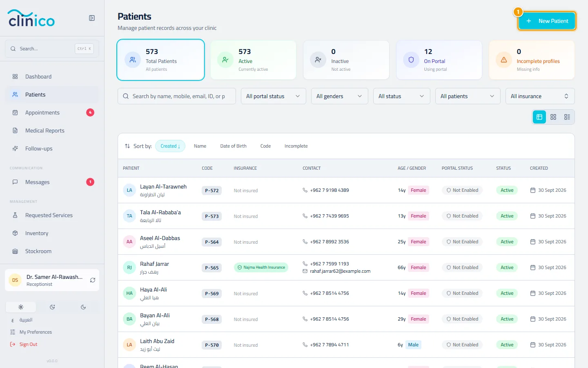Click the On Portal shield icon
Viewport: 588px width, 368px height.
point(411,60)
